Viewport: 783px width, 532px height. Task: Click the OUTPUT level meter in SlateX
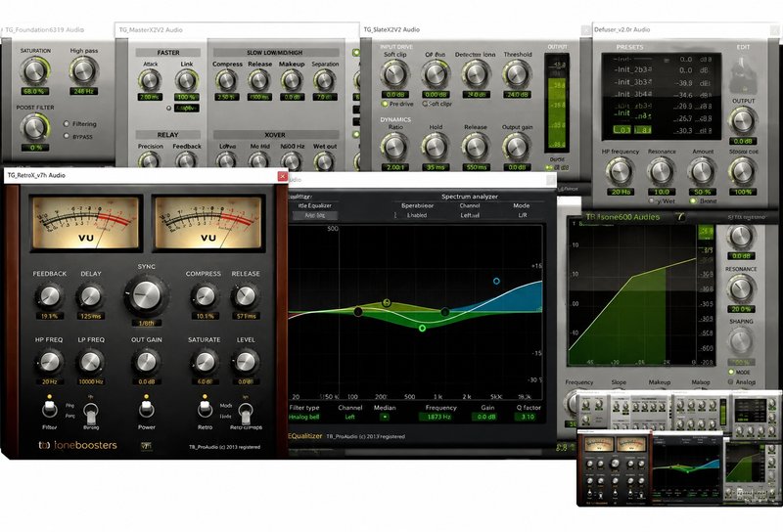pyautogui.click(x=557, y=103)
